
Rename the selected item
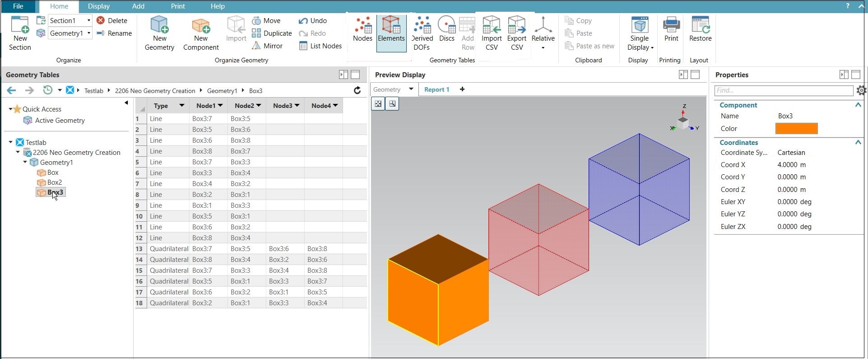click(114, 33)
